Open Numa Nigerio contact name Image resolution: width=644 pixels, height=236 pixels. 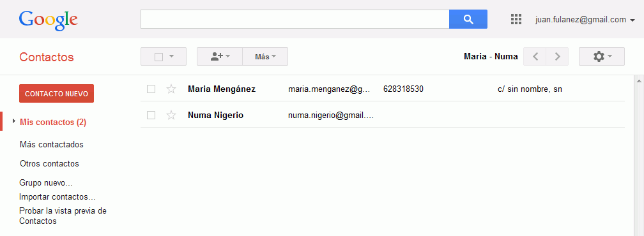tap(216, 115)
